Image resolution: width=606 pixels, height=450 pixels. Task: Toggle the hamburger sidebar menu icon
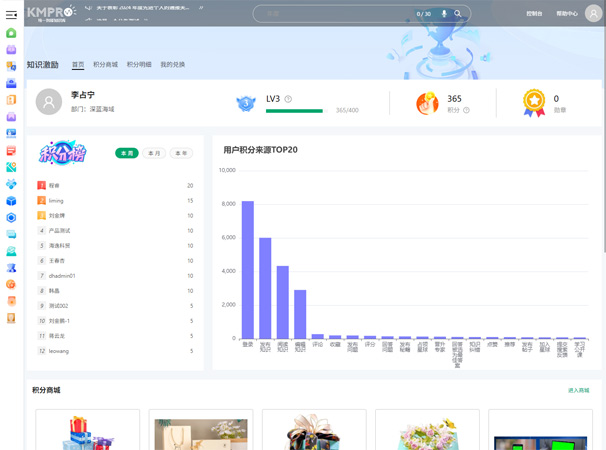tap(11, 15)
